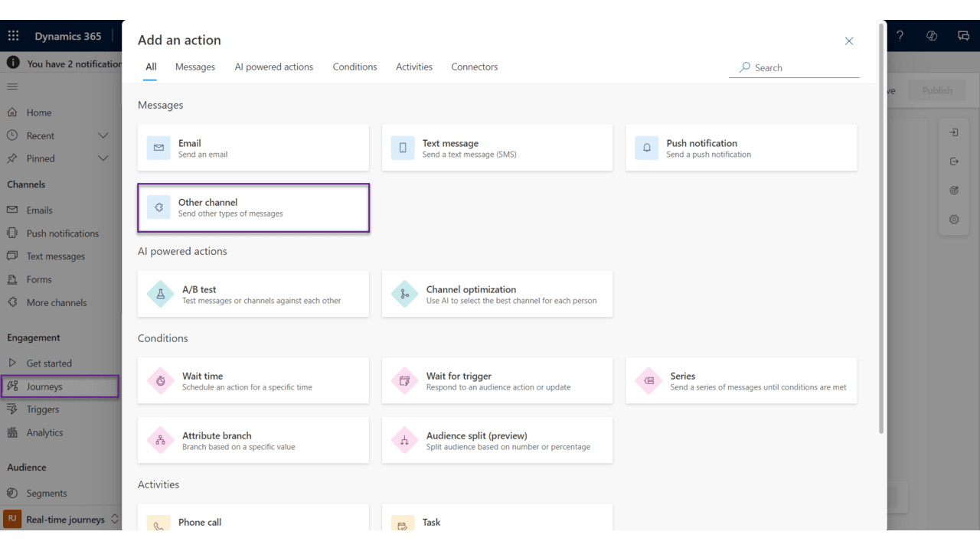Expand the Recent section chevron
Viewport: 980px width, 551px height.
point(103,135)
